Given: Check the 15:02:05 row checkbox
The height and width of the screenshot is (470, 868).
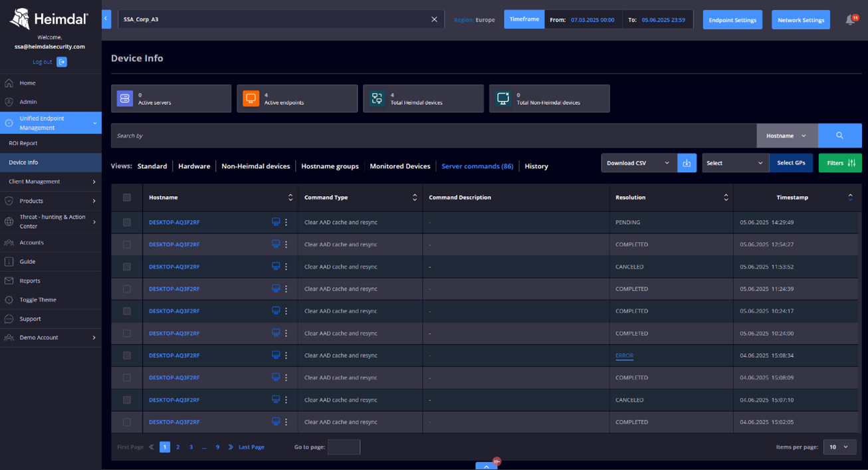Looking at the screenshot, I should (127, 422).
